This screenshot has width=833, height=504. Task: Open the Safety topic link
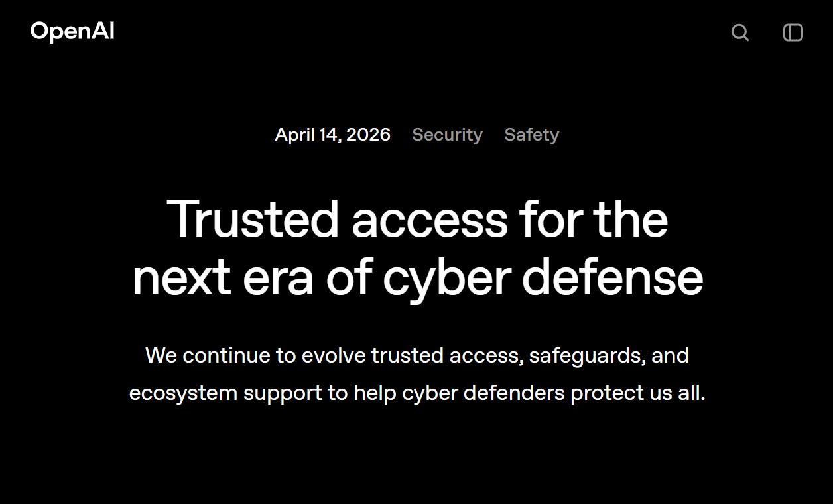531,135
